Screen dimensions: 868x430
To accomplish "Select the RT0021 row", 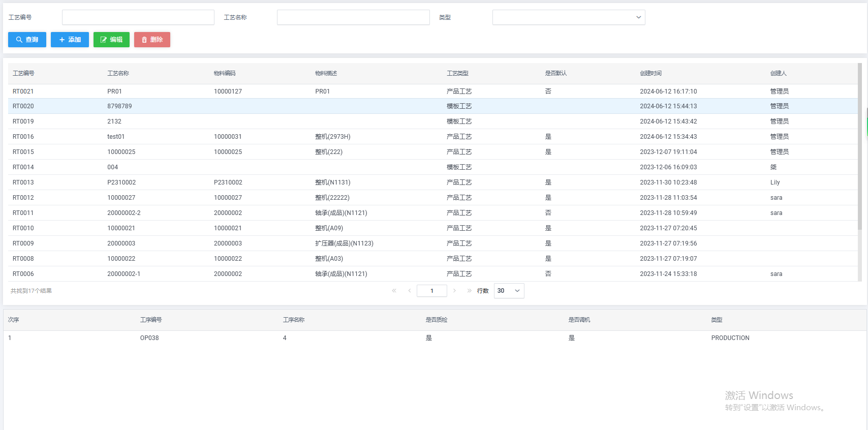I will pyautogui.click(x=23, y=91).
